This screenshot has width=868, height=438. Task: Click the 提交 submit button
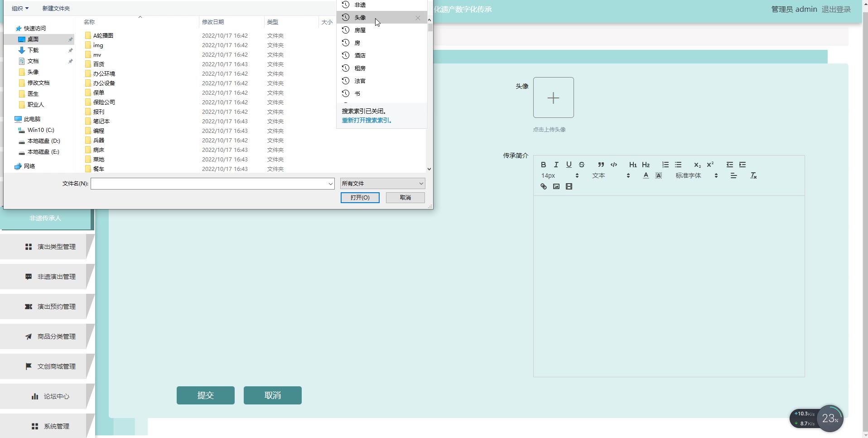coord(205,395)
